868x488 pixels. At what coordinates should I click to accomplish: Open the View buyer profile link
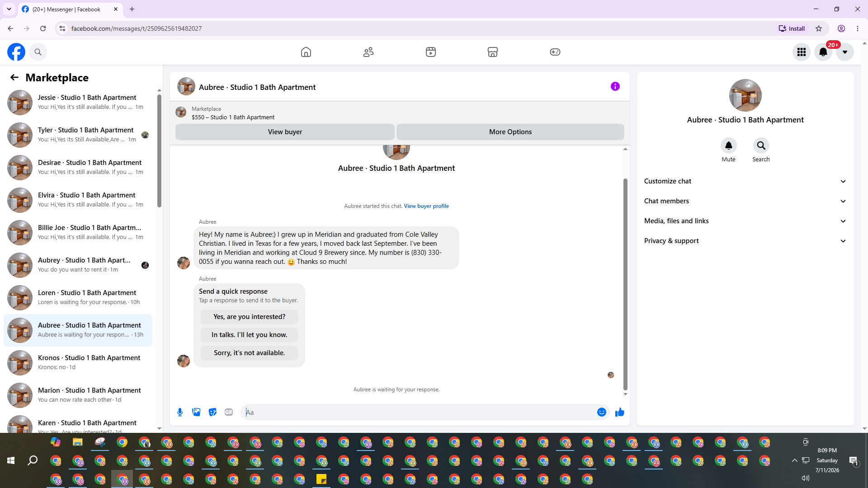click(x=426, y=206)
